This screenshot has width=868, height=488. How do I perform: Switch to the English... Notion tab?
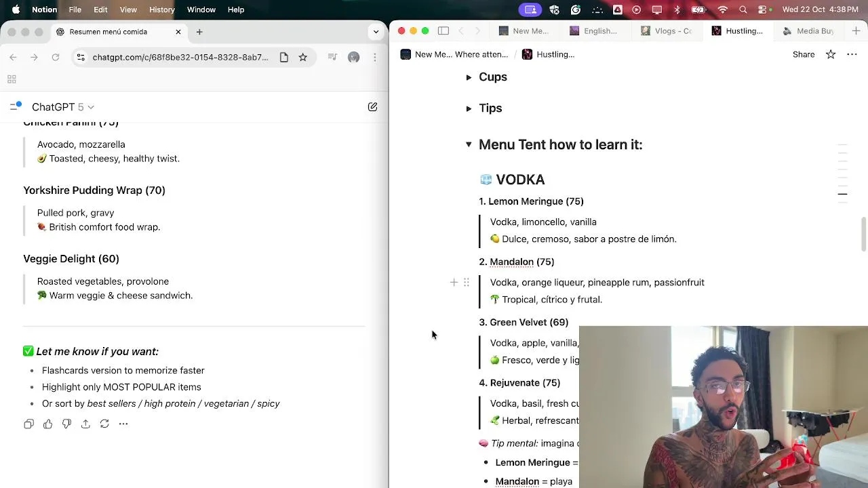coord(593,31)
